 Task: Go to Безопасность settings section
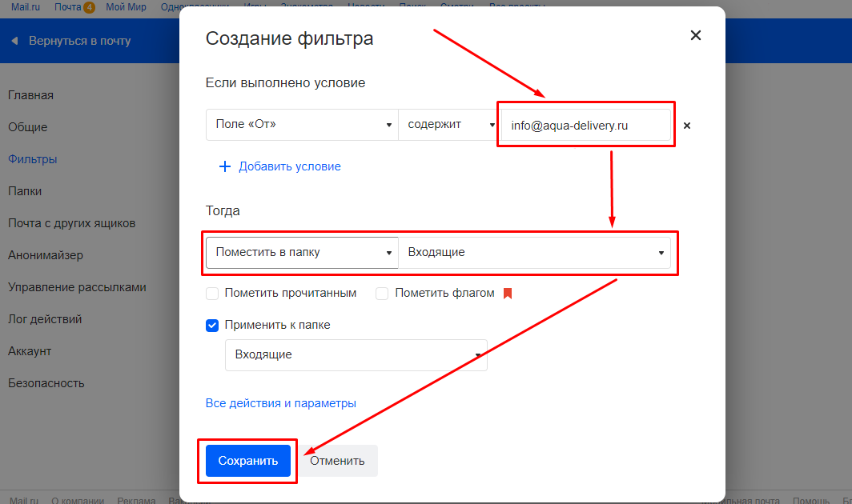pyautogui.click(x=46, y=383)
